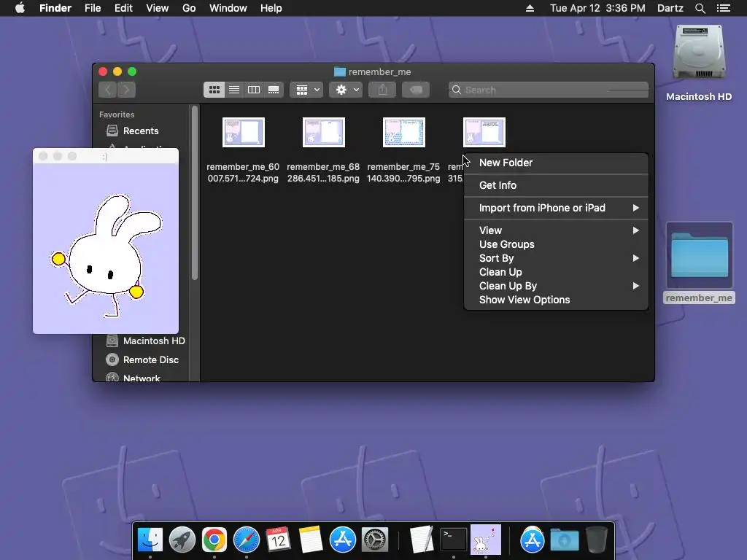This screenshot has width=747, height=560.
Task: Open the Apple menu
Action: (20, 8)
